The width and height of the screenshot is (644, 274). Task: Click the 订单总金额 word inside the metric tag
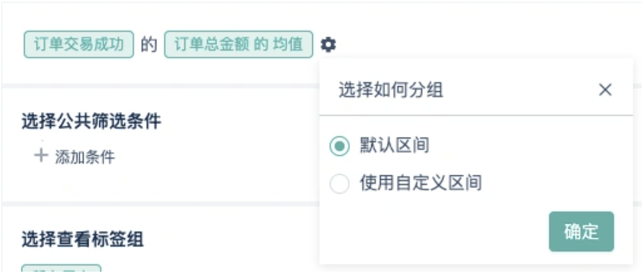pyautogui.click(x=211, y=45)
